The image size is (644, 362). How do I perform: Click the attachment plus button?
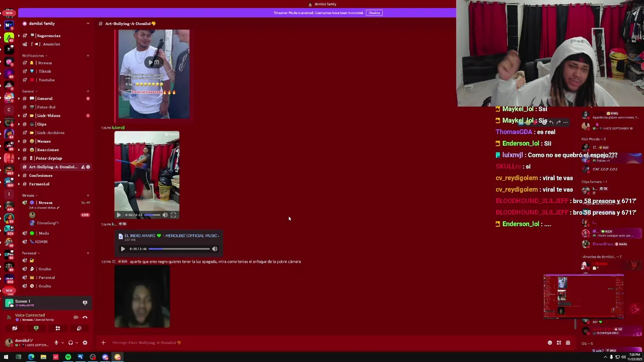point(103,343)
